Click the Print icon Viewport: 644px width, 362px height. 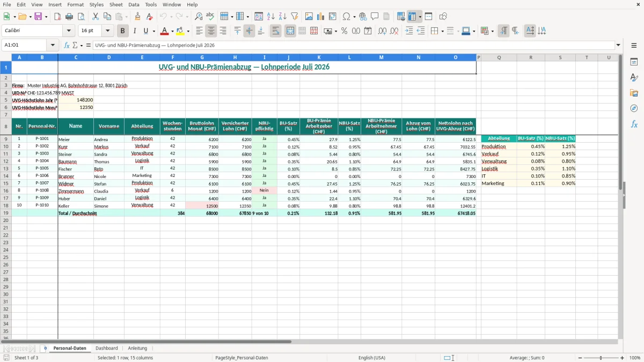[69, 17]
